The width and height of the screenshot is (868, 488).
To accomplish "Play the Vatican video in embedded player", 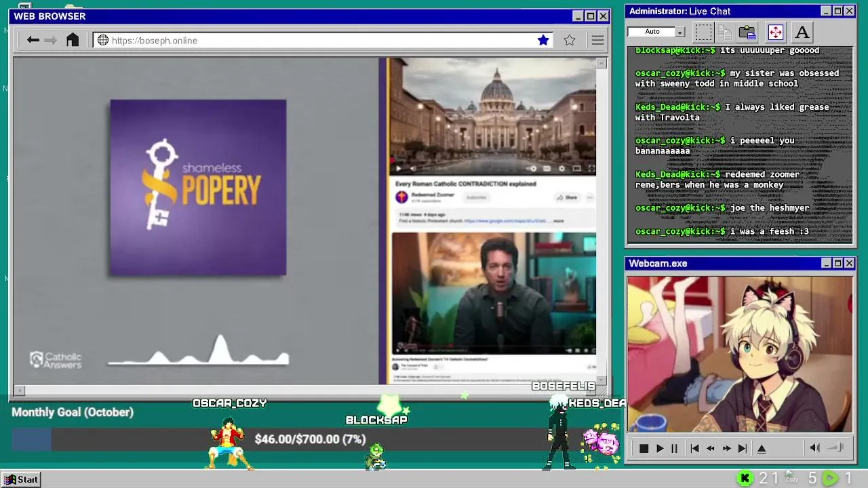I will point(399,168).
